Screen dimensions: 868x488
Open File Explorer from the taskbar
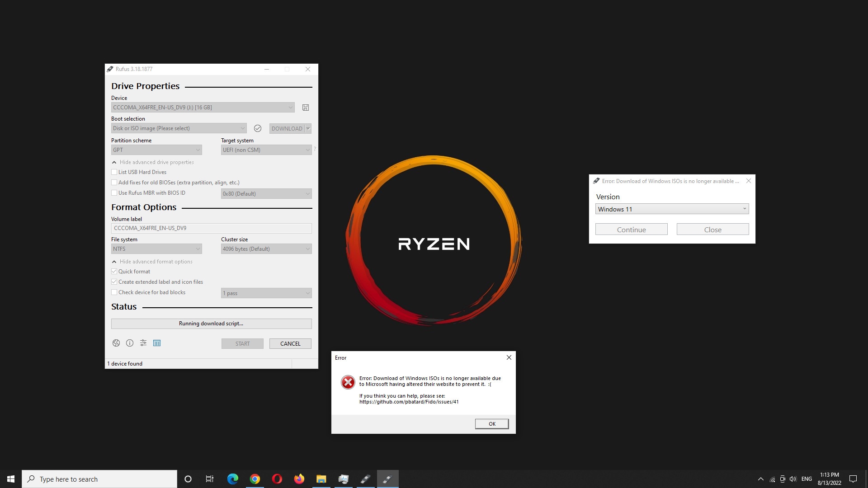click(x=321, y=479)
